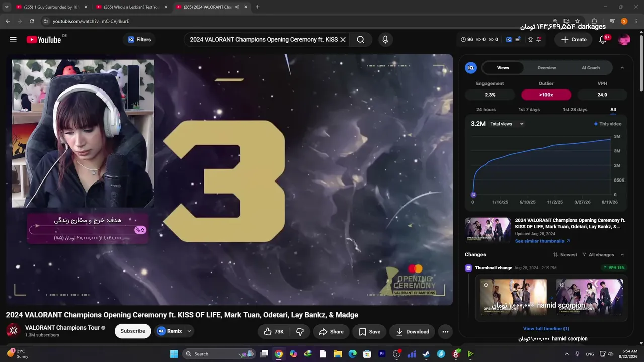Viewport: 644px width, 362px height.
Task: Switch to the '1 Guy Surrounded by 10' browser tab
Action: [x=52, y=7]
